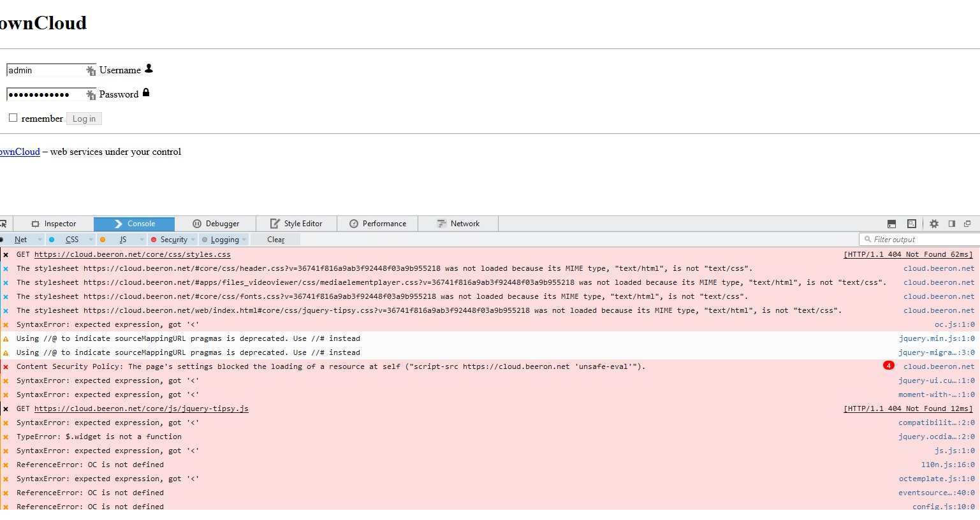Select the Console tab

coord(134,224)
